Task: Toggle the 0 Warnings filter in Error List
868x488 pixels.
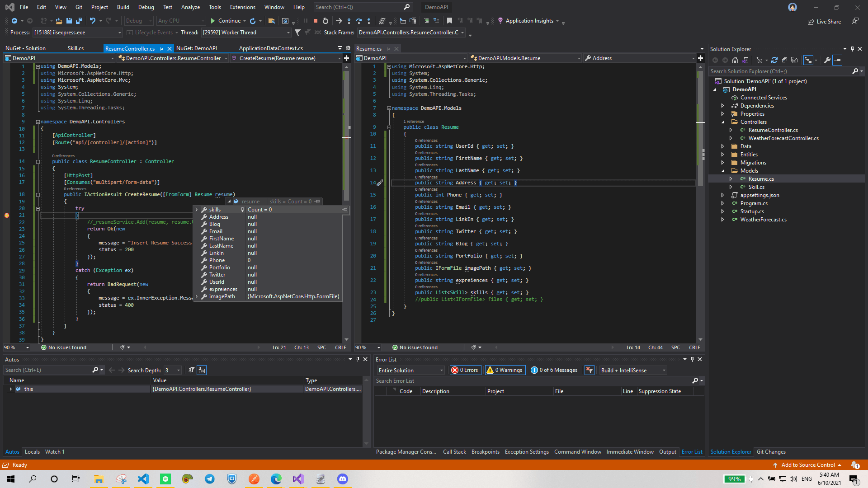Action: pos(505,370)
